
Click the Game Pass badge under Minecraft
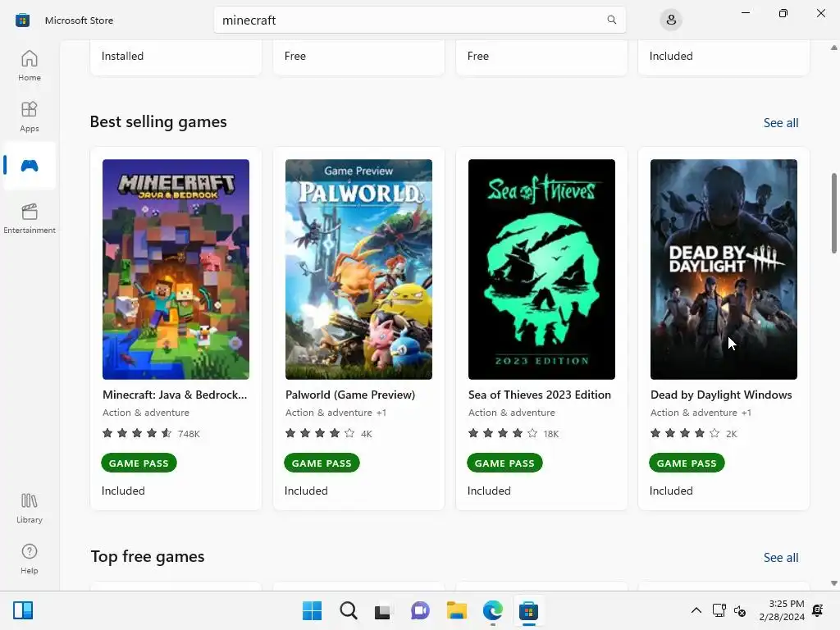click(139, 463)
